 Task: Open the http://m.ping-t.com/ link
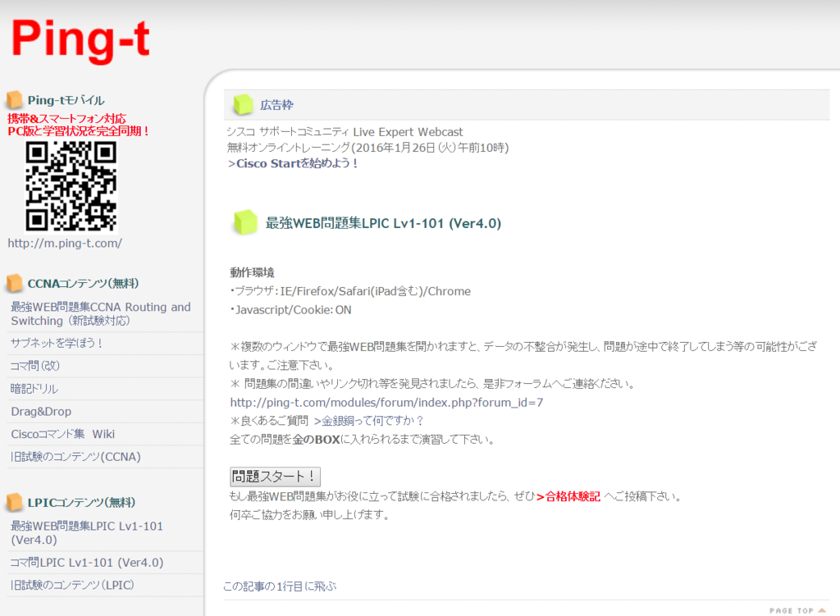pos(65,243)
